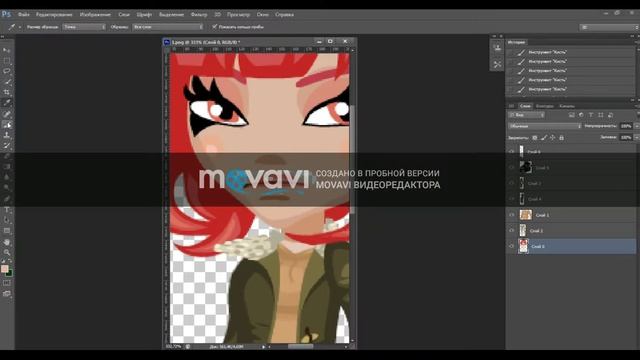Filter layers by smart objects
The width and height of the screenshot is (640, 360).
tap(611, 115)
